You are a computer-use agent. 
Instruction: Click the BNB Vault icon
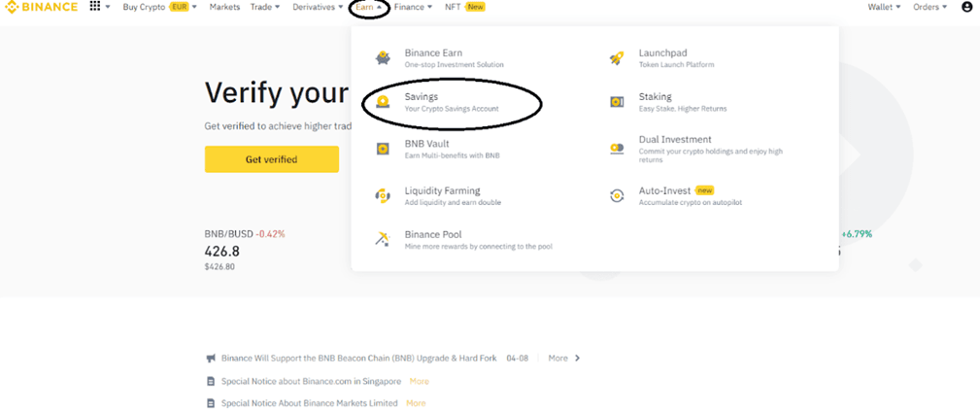pos(384,149)
